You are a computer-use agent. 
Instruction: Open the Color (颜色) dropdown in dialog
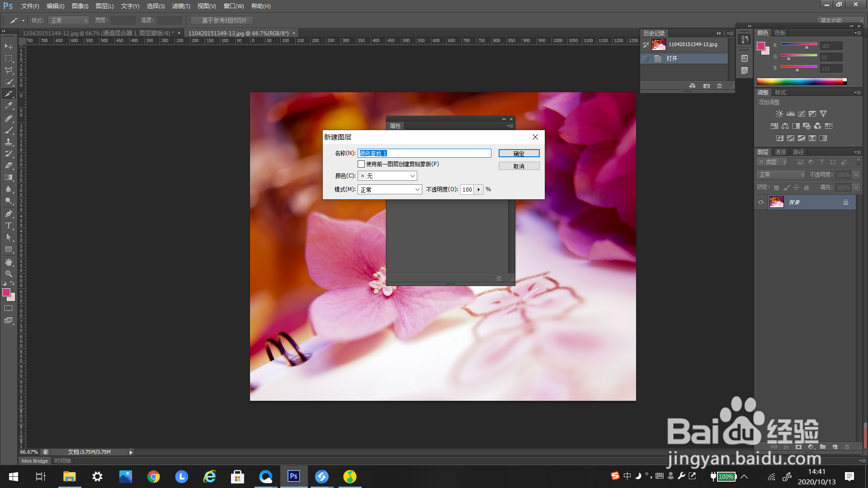pos(387,176)
